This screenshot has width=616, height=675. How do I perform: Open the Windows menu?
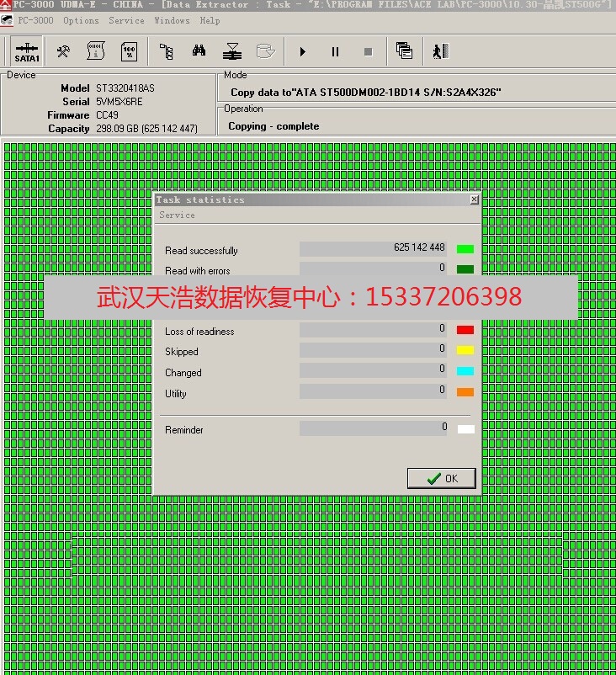click(172, 20)
